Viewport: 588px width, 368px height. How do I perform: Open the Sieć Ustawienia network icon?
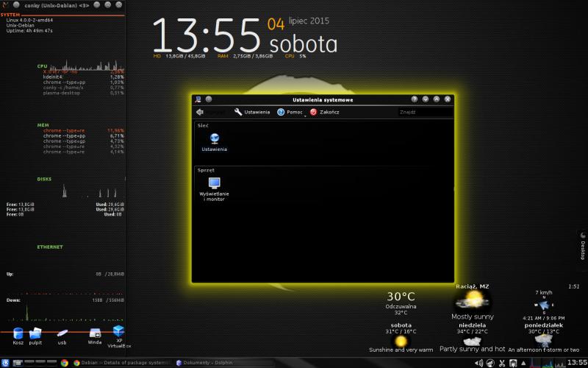click(x=214, y=141)
